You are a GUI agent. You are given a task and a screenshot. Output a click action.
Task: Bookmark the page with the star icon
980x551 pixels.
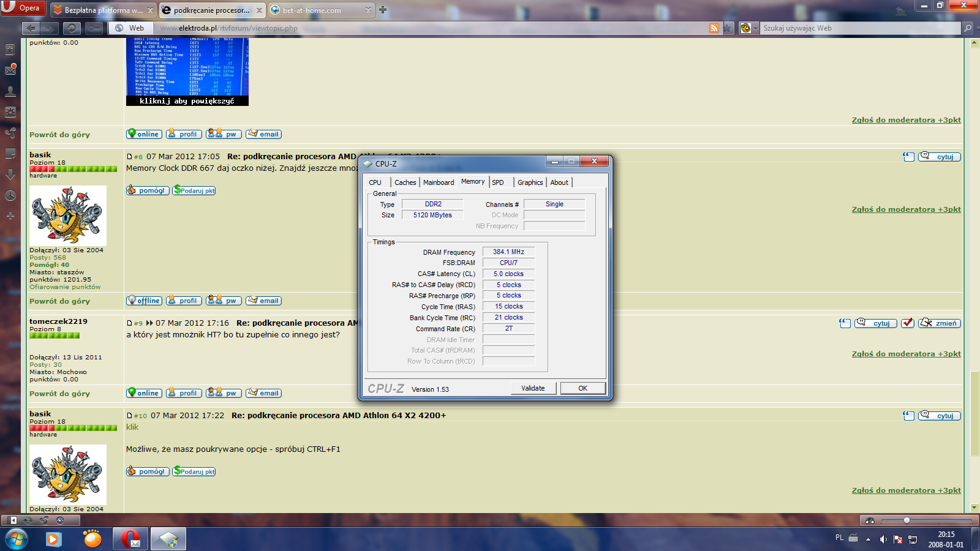click(727, 28)
